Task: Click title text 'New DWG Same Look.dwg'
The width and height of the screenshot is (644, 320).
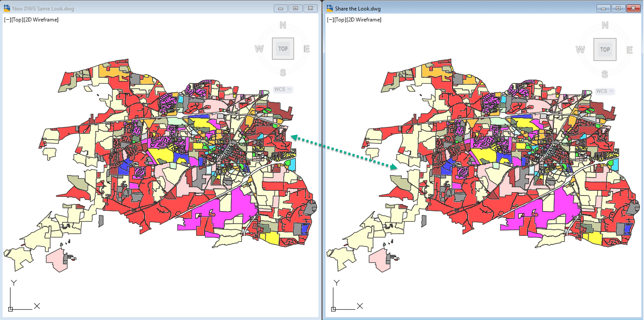Action: click(43, 9)
